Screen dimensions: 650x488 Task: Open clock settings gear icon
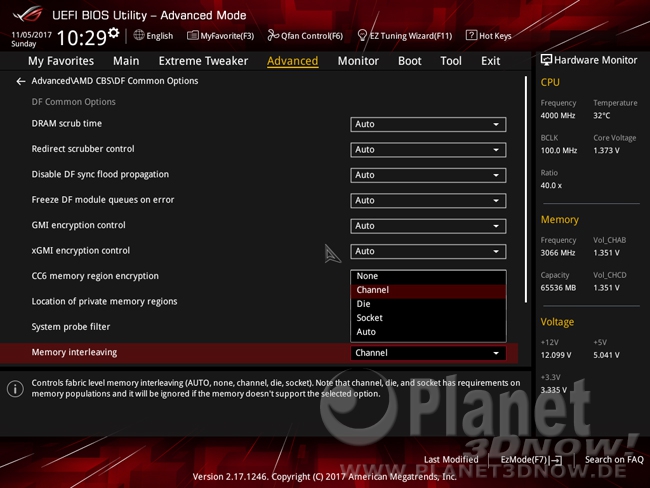click(114, 33)
